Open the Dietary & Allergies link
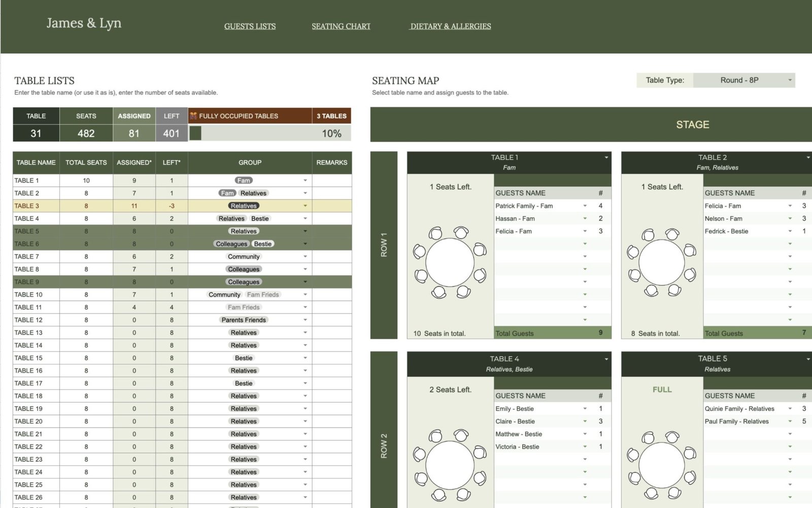Screen dimensions: 812x508 [x=450, y=26]
